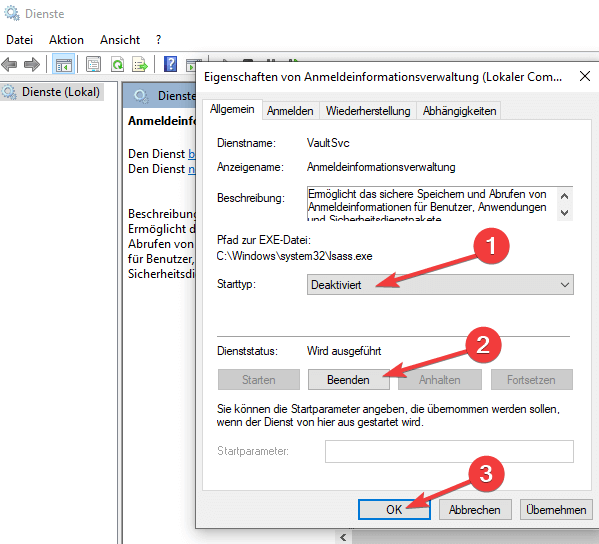Open the Aktion menu
The image size is (599, 544).
tap(66, 40)
